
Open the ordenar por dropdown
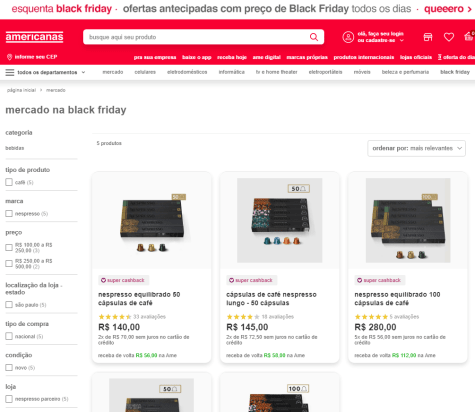[x=416, y=148]
